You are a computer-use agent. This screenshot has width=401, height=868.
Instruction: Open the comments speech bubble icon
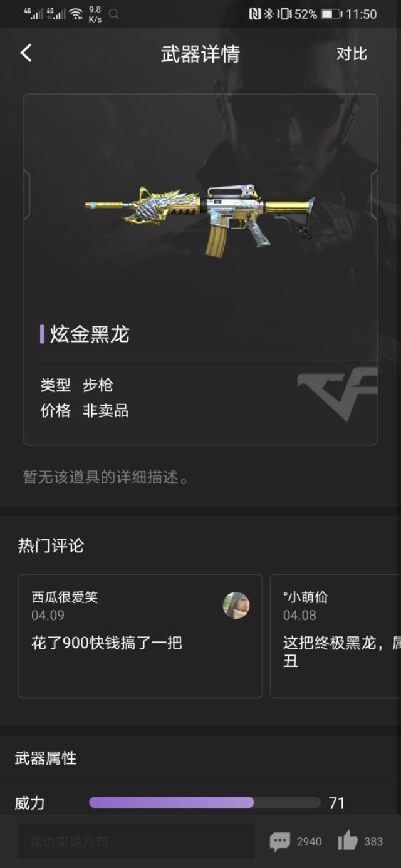coord(279,841)
